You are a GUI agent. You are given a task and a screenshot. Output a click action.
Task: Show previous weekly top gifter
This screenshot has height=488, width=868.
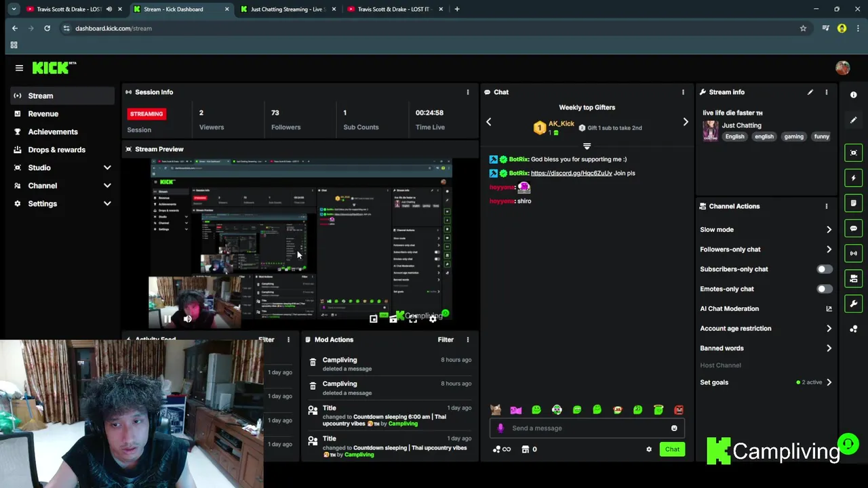tap(489, 122)
